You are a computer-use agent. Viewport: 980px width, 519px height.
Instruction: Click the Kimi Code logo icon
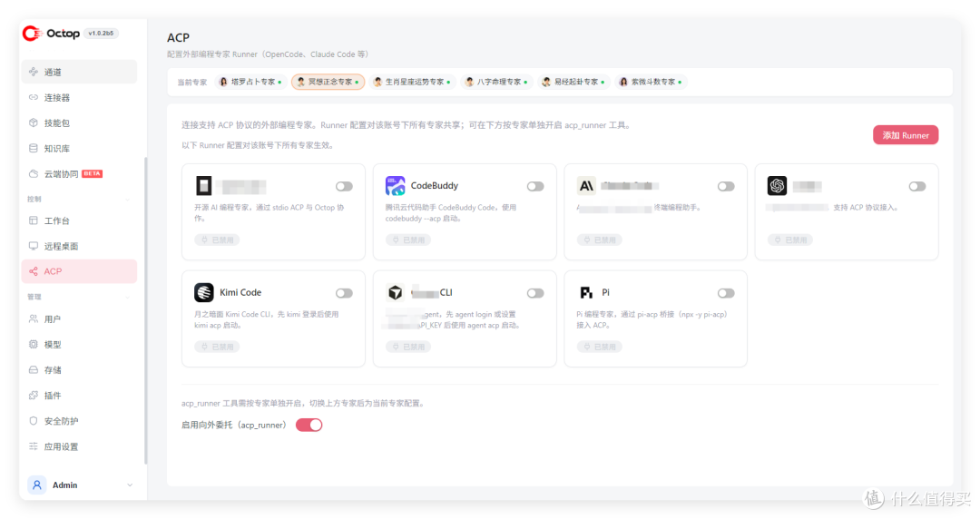[x=204, y=293]
